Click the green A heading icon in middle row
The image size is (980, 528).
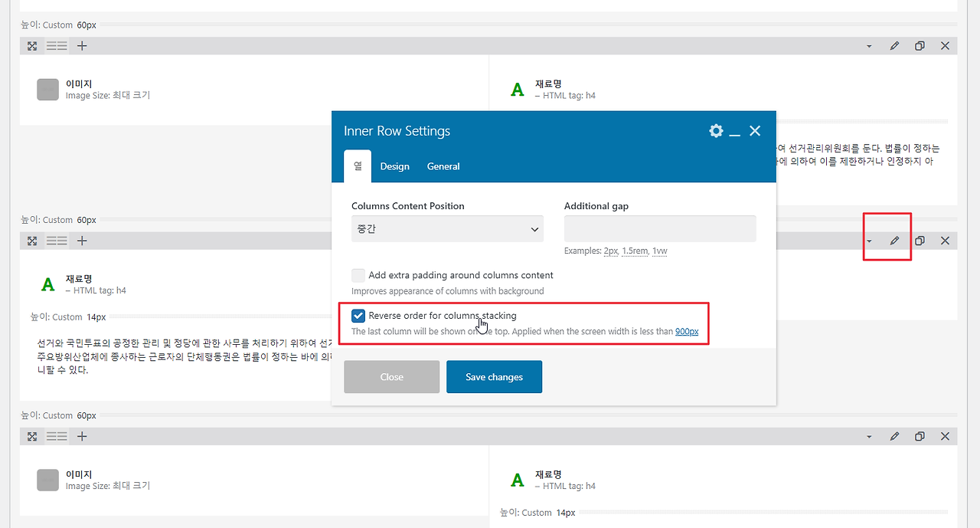(x=47, y=284)
